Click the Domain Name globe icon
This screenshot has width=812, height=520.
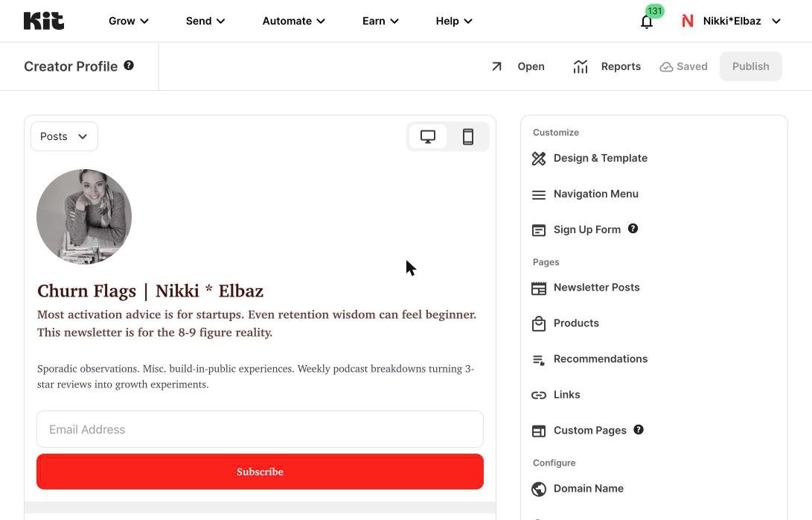click(x=539, y=489)
